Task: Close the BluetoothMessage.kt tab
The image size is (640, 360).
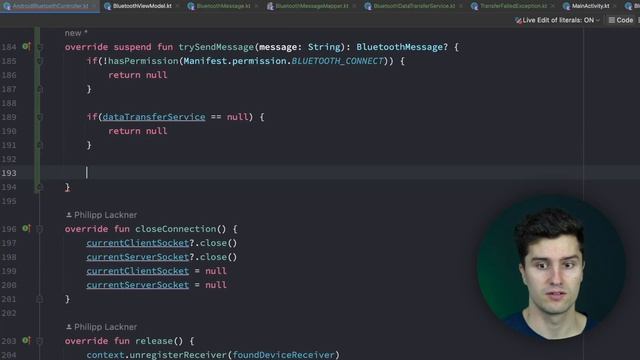Action: tap(256, 6)
